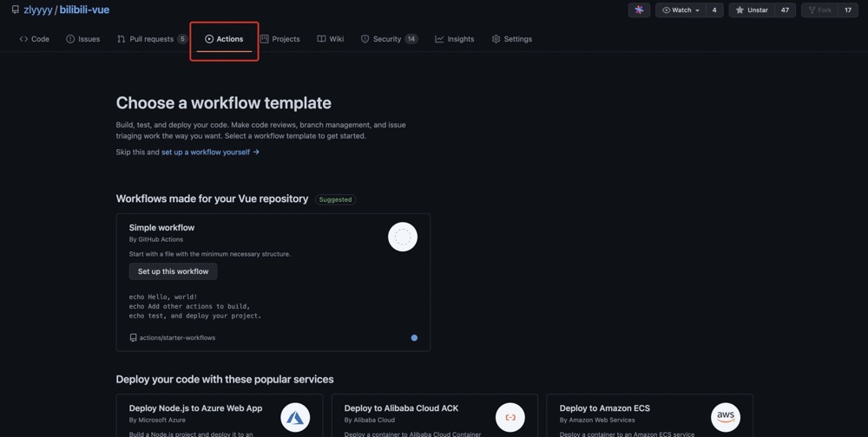Click the By GitHub Actions text
The height and width of the screenshot is (437, 868).
(156, 239)
